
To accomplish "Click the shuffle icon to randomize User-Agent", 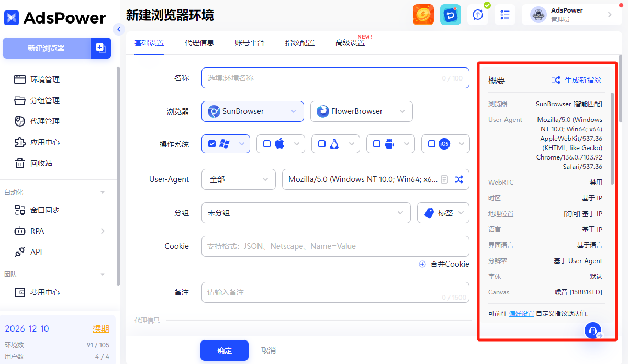I will click(x=458, y=179).
